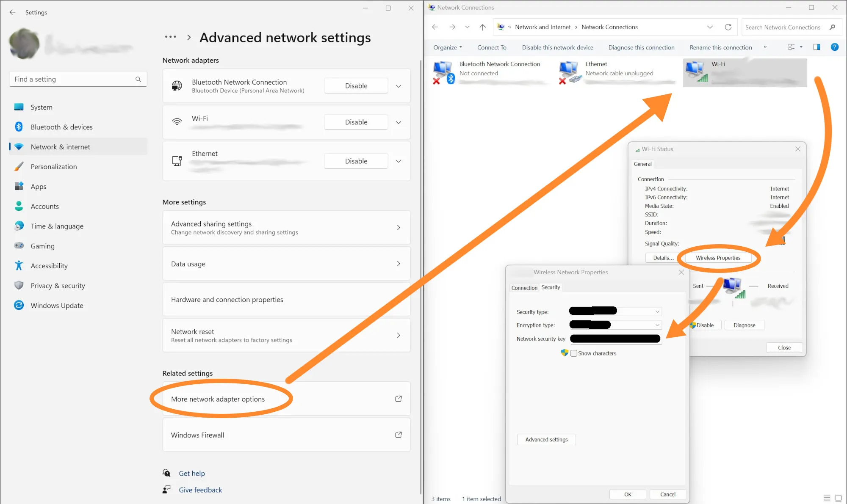
Task: Select the Gaming icon in Settings sidebar
Action: [x=19, y=245]
